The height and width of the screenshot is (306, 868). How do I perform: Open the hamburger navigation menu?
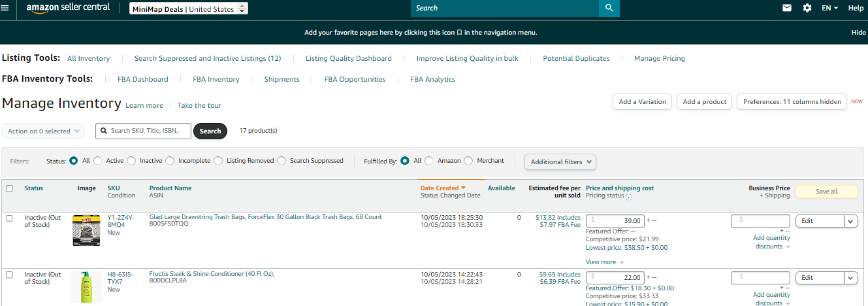5,8
